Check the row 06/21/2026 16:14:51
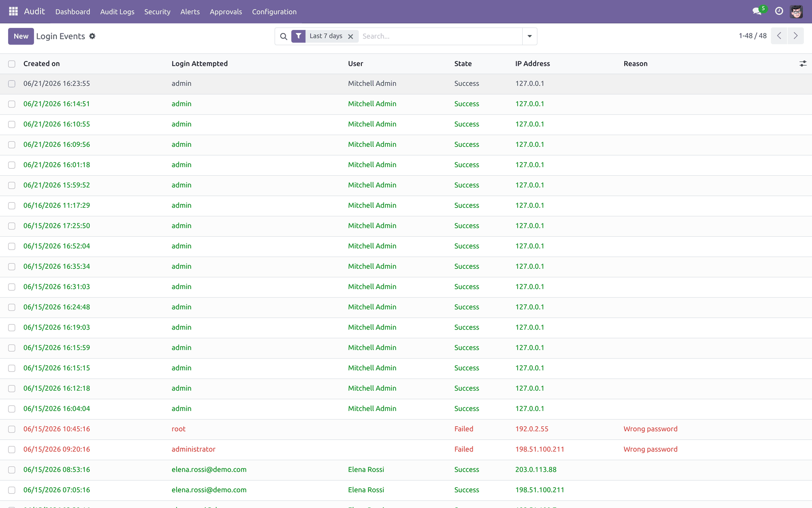The height and width of the screenshot is (508, 812). [x=12, y=104]
